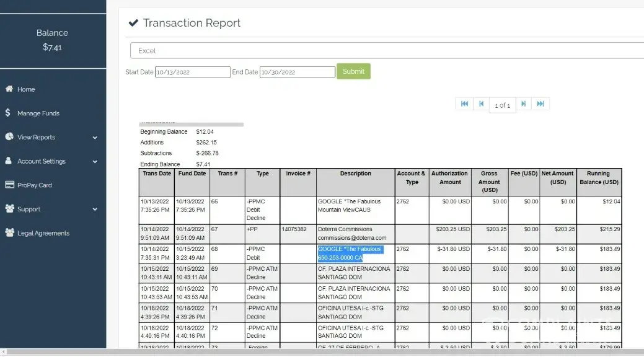Expand the Account Settings submenu chevron

[95, 162]
